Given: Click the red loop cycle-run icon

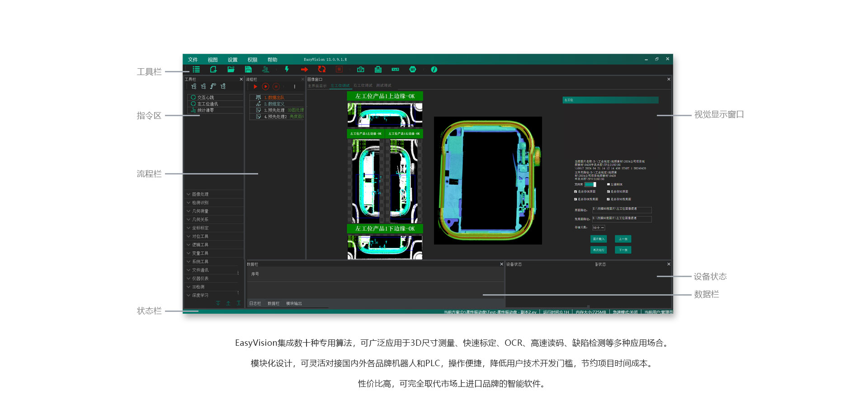Looking at the screenshot, I should pos(321,69).
